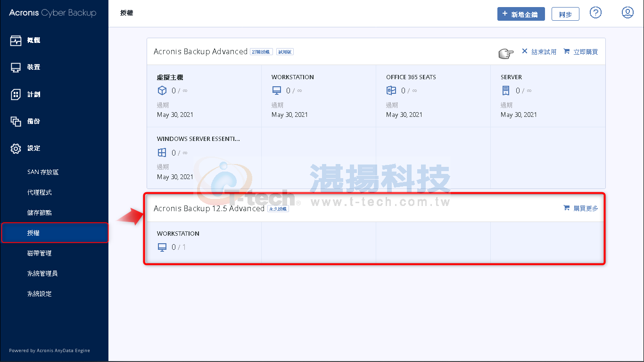Click the Acronis Cyber Backup logo

click(x=52, y=13)
